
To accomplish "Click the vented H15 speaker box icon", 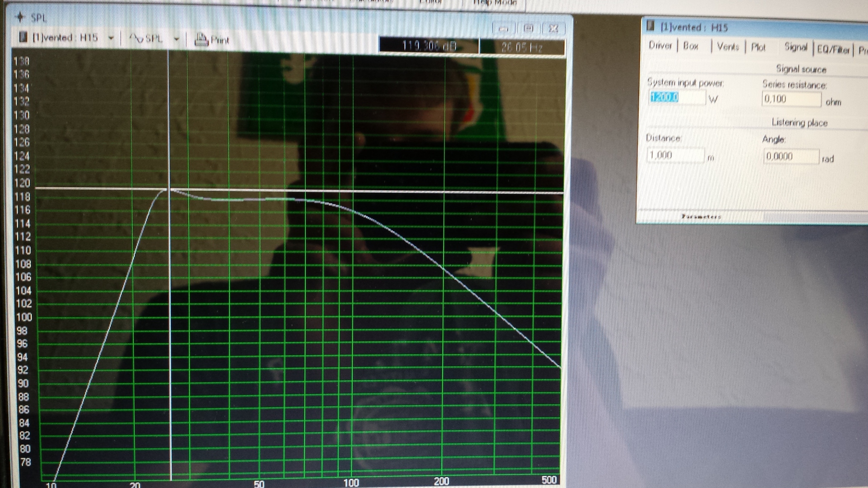I will coord(23,37).
